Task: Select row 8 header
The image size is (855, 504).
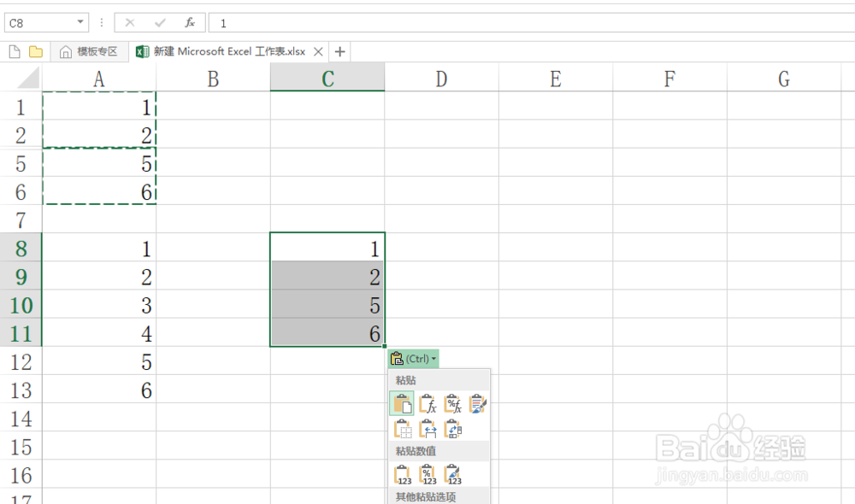Action: point(21,248)
